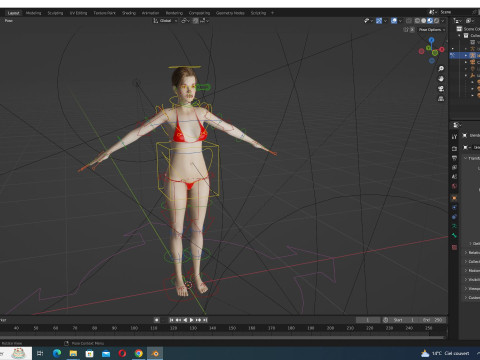Switch viewport shading to Solid

(x=423, y=21)
